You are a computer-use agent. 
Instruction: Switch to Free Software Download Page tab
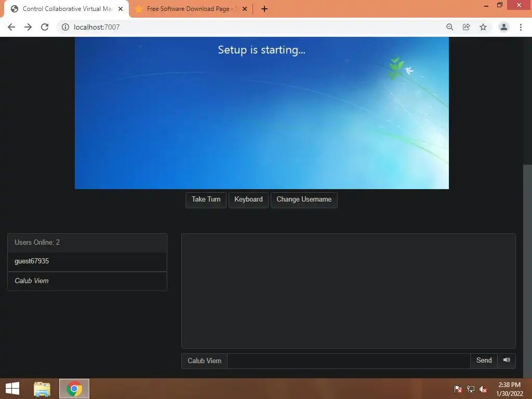[191, 9]
